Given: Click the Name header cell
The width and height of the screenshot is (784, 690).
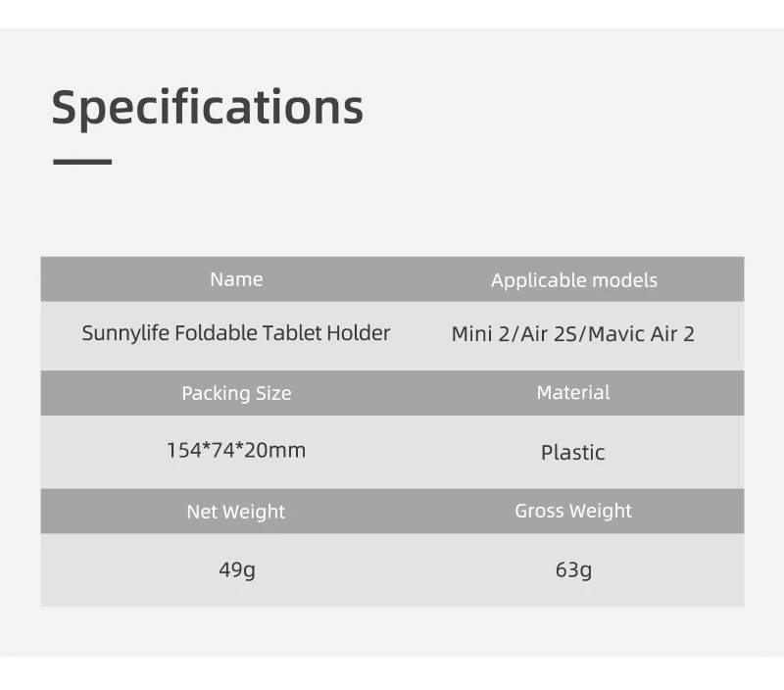Looking at the screenshot, I should (x=236, y=279).
